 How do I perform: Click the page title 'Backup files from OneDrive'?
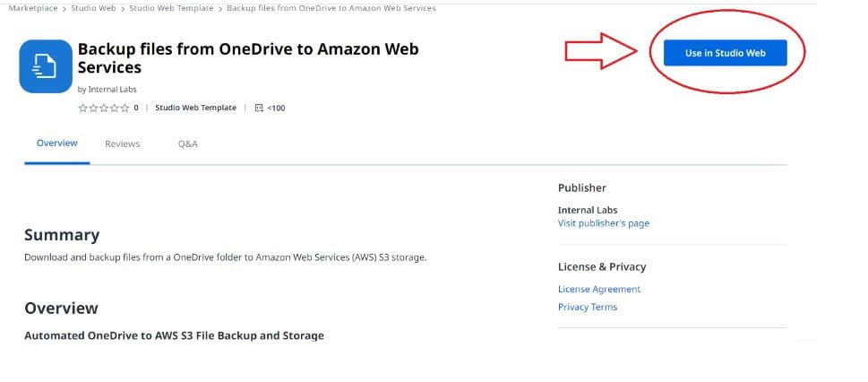[x=248, y=57]
